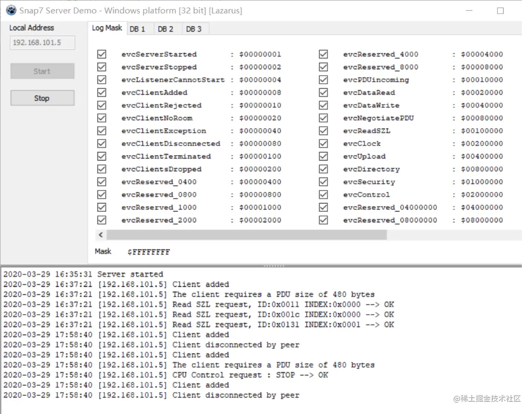Switch to the Log Mask tab
Viewport: 532px width, 414px height.
pos(107,28)
